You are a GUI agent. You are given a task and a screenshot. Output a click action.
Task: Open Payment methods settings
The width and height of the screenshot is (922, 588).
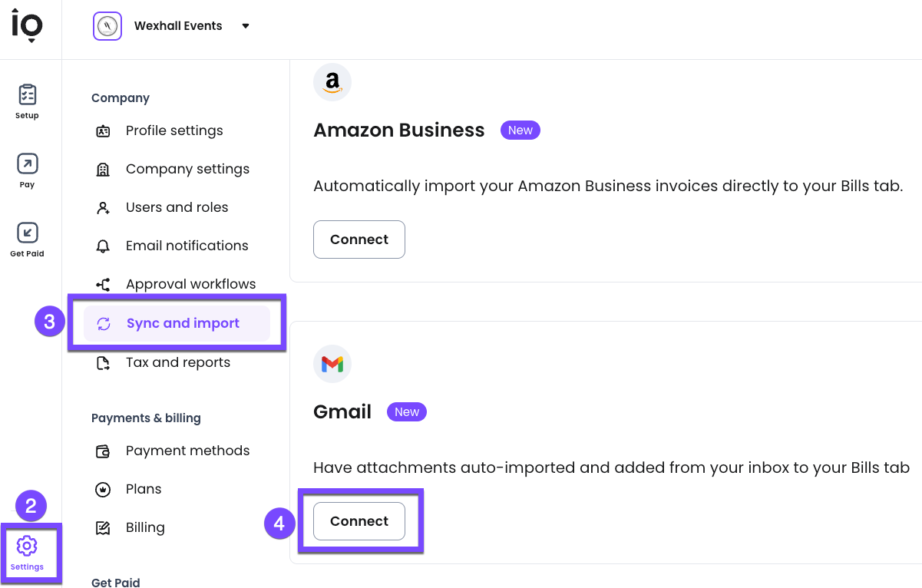click(187, 451)
